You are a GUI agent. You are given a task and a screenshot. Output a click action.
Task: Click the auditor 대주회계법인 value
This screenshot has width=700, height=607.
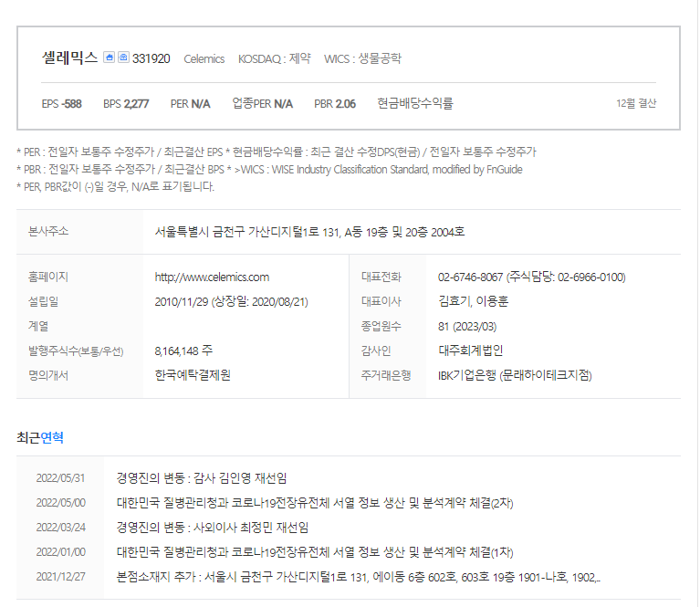click(x=471, y=351)
